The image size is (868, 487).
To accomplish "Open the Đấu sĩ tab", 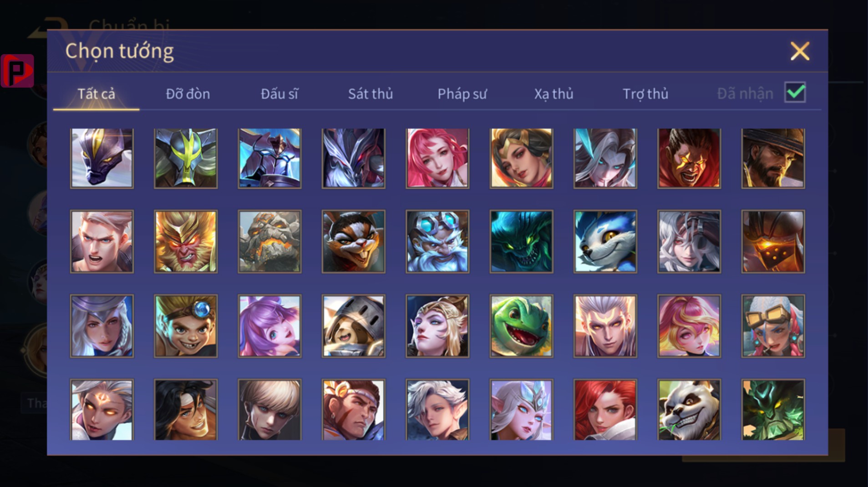I will (279, 94).
